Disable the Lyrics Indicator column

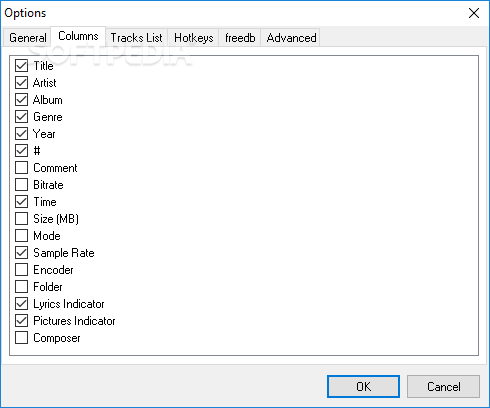point(21,304)
